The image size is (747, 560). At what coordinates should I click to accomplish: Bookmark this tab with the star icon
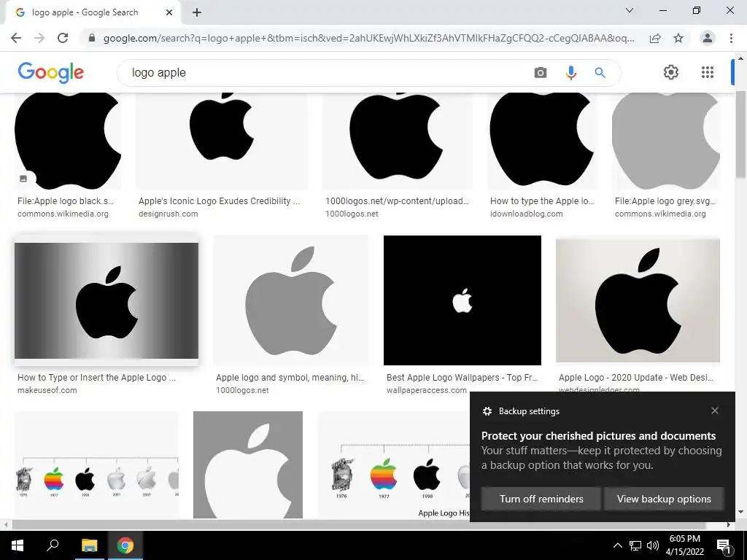click(678, 38)
